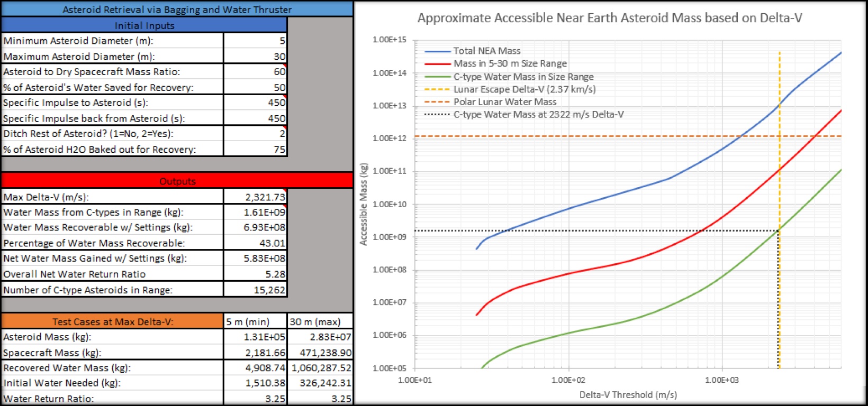The height and width of the screenshot is (406, 868).
Task: Click the chart title text
Action: (x=610, y=18)
